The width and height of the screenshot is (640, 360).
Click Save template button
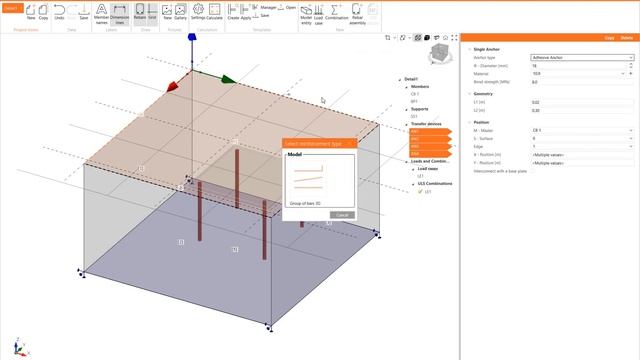(261, 16)
